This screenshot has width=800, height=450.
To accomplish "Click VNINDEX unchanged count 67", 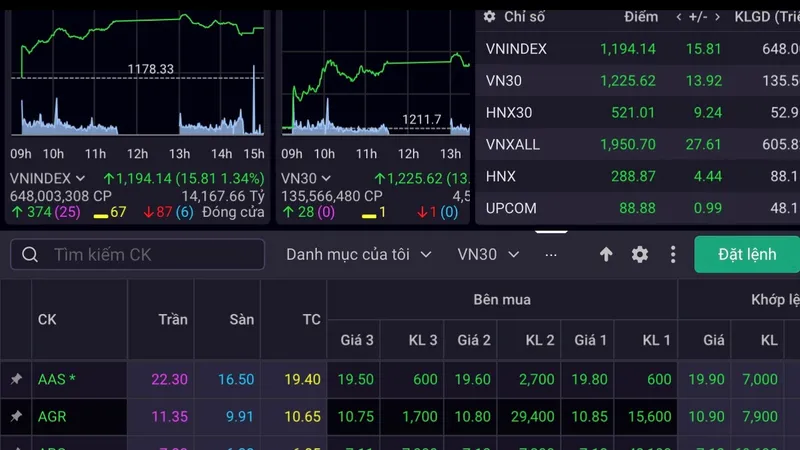I will coord(118,212).
